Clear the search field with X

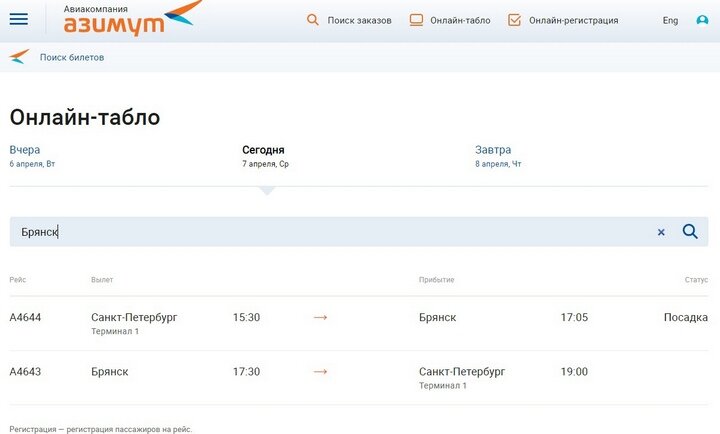click(661, 232)
